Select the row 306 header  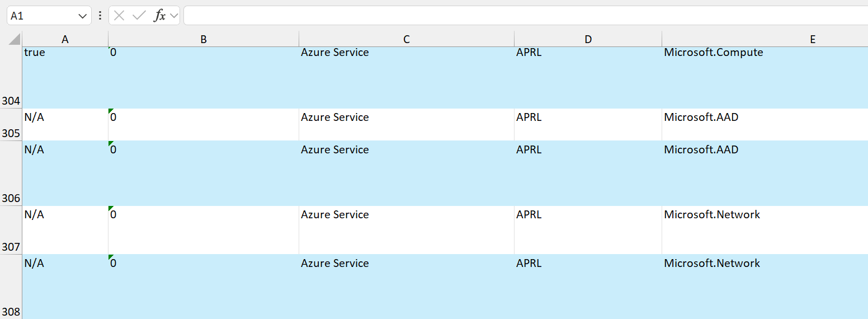[11, 173]
